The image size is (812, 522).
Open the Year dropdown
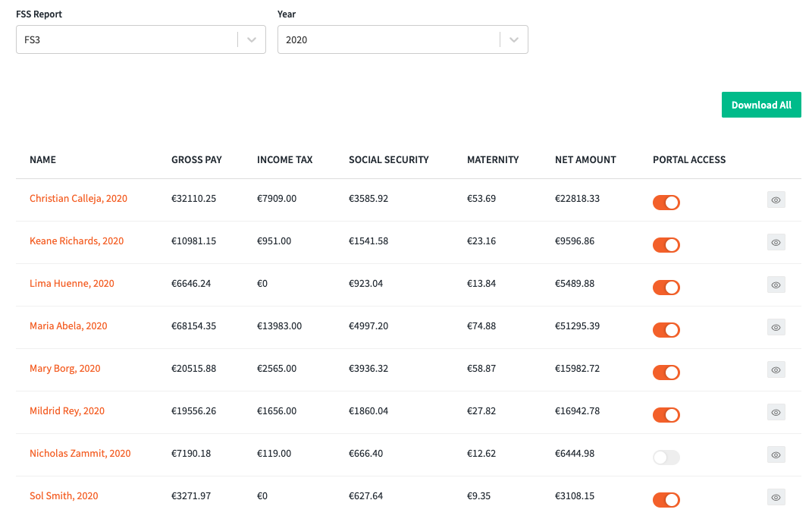403,39
